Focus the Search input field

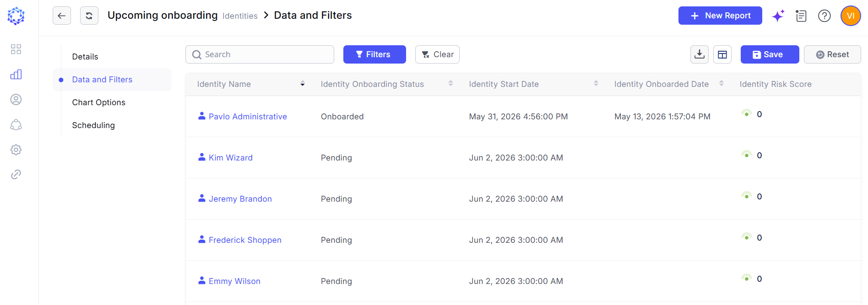260,54
